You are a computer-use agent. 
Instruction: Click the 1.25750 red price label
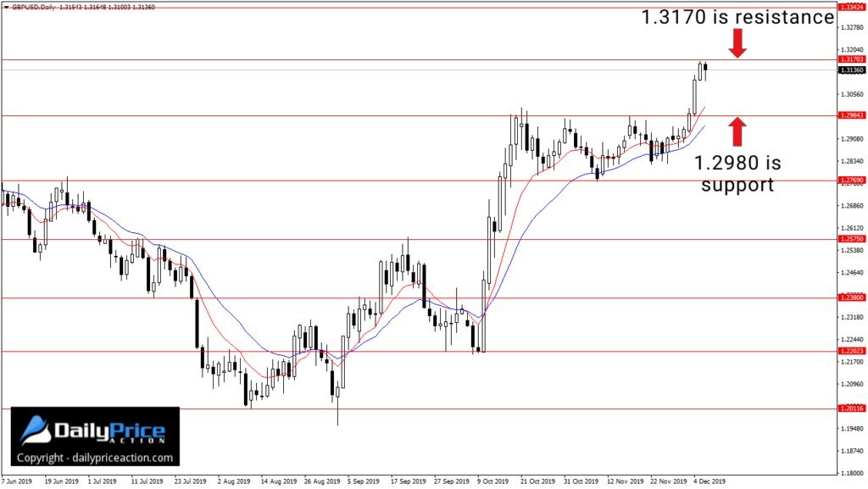(852, 239)
